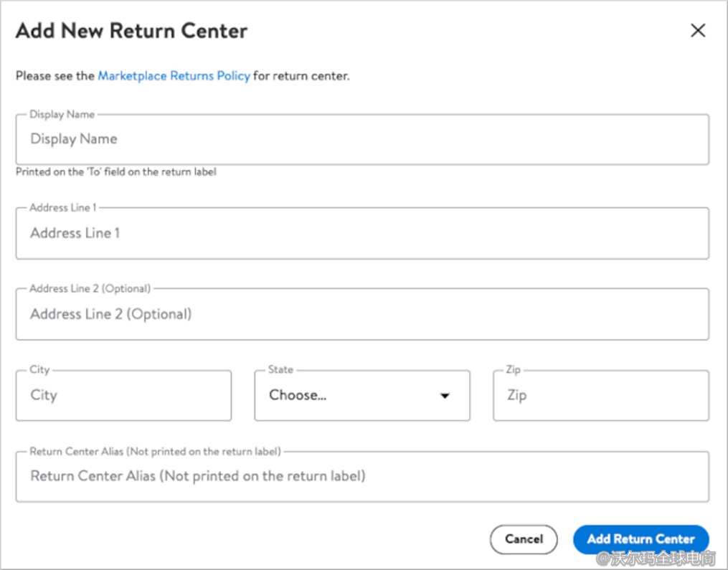The image size is (728, 570).
Task: Click the small 'Address Line 2 (Optional)' label
Action: tap(90, 288)
